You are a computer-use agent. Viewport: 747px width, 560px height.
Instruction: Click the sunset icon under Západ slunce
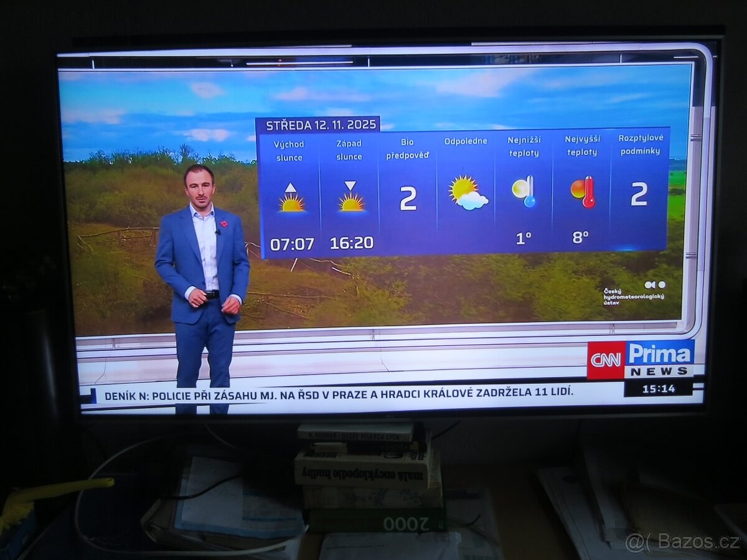[351, 197]
